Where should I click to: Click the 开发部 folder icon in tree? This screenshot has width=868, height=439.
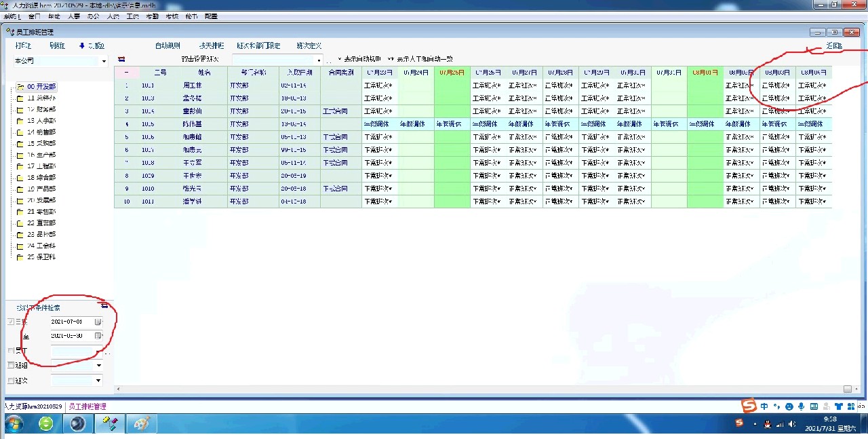(x=20, y=87)
